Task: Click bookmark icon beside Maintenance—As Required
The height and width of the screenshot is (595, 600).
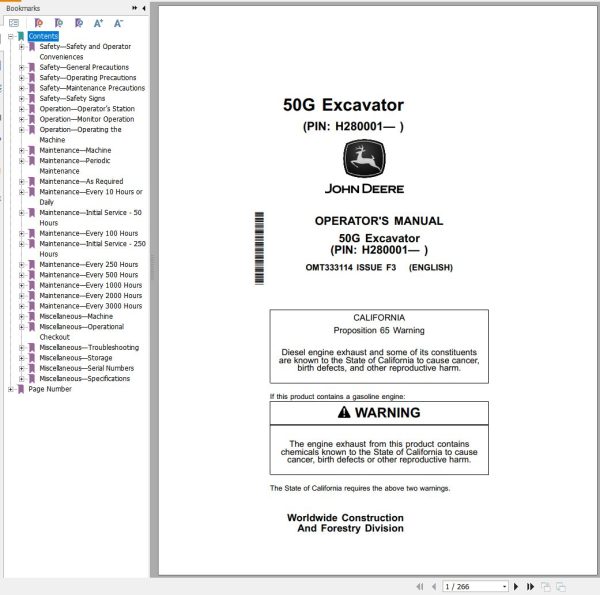Action: 32,181
